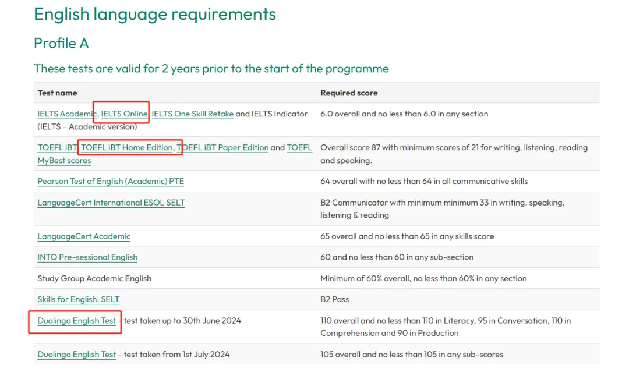Open the MyBest scores link
The height and width of the screenshot is (374, 630).
point(64,161)
